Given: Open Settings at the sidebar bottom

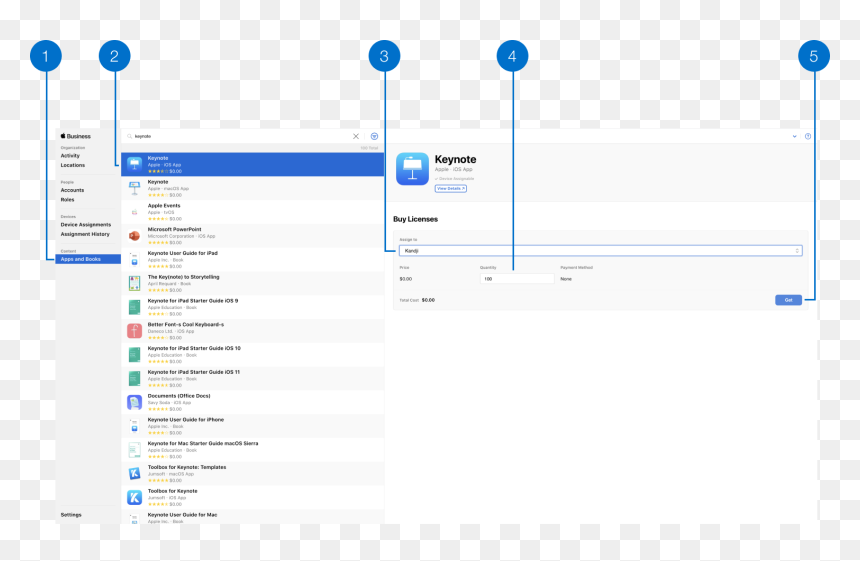Looking at the screenshot, I should click(x=71, y=515).
